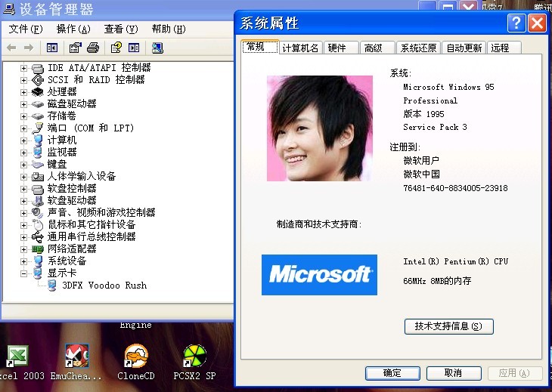Image resolution: width=552 pixels, height=392 pixels.
Task: Switch to the 远程 tab
Action: coord(504,48)
